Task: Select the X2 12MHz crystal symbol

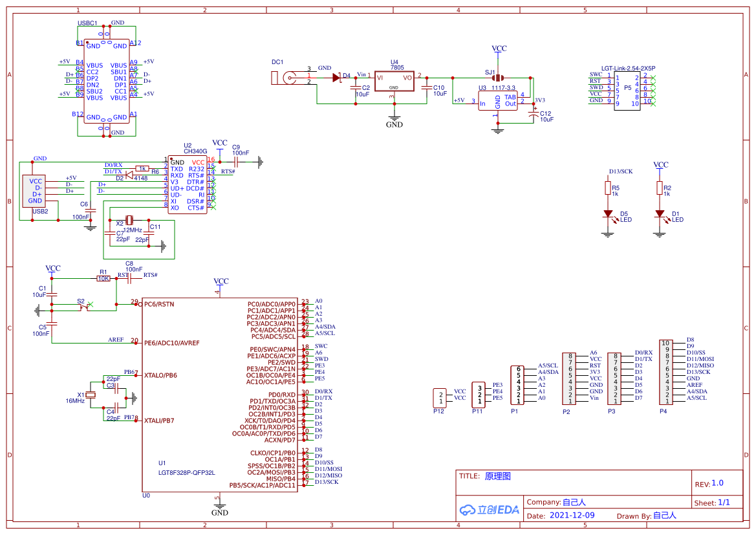Action: click(x=129, y=221)
